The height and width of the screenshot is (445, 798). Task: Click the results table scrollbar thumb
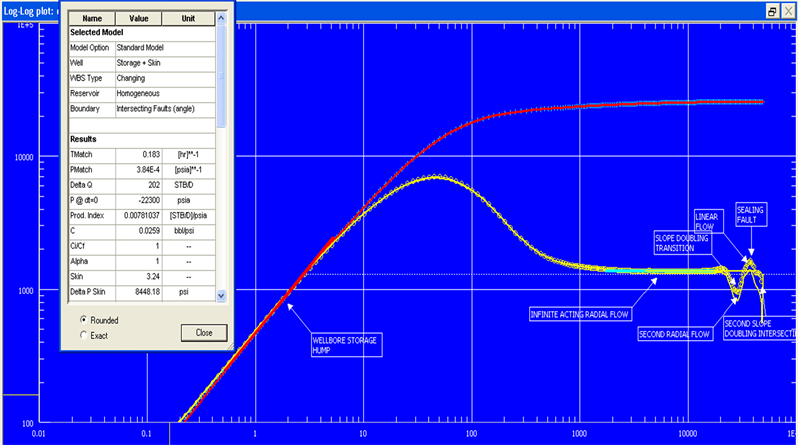point(221,76)
